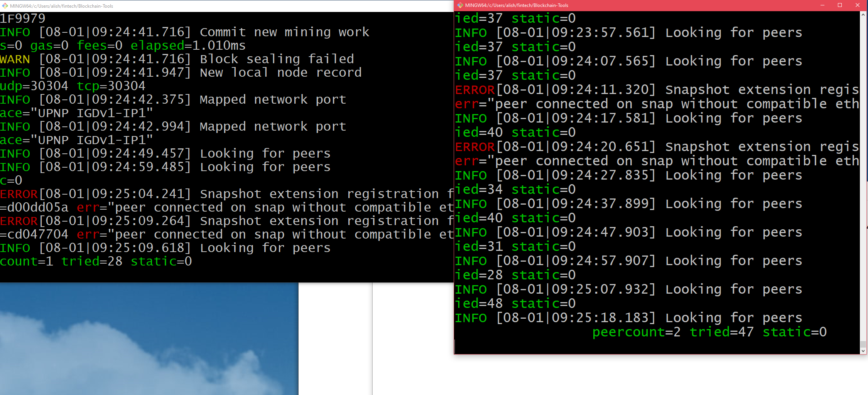Select the WARN 'Block sealing failed' log line
This screenshot has height=395, width=868.
click(177, 59)
